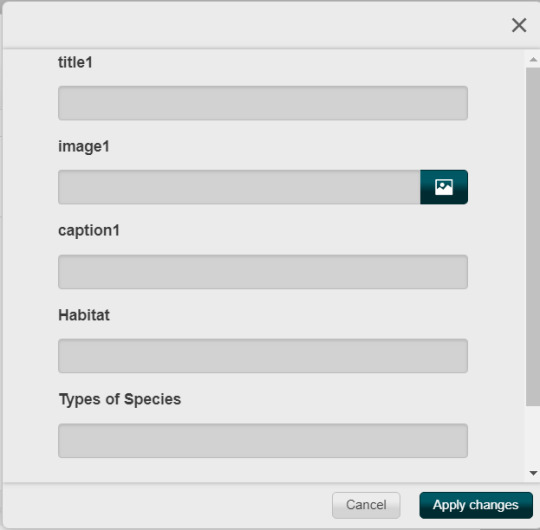Viewport: 540px width, 530px height.
Task: Focus the image1 path field
Action: point(239,187)
